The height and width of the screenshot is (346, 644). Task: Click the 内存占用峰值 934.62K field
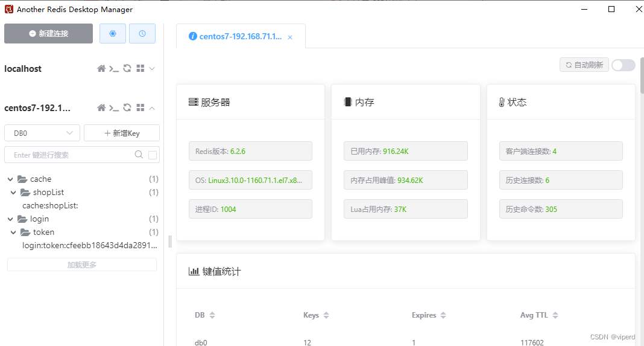pos(406,180)
